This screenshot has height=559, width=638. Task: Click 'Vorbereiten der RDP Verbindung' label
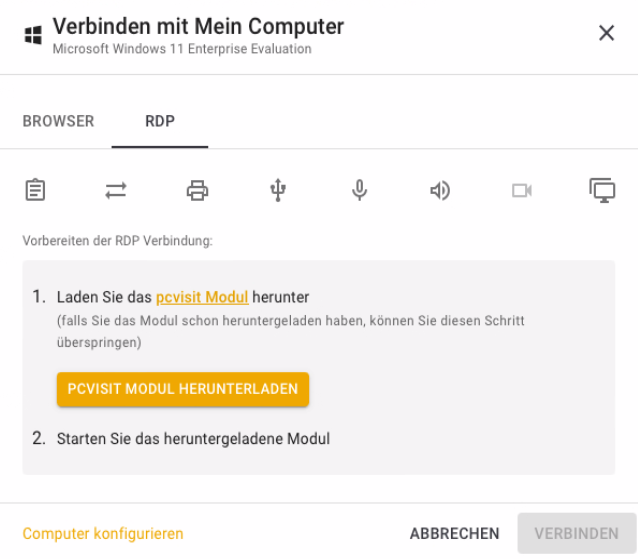pyautogui.click(x=118, y=241)
